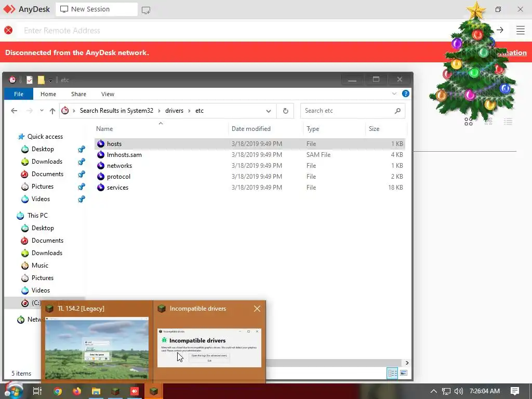The height and width of the screenshot is (399, 532).
Task: Sort files by the Name column
Action: 104,129
